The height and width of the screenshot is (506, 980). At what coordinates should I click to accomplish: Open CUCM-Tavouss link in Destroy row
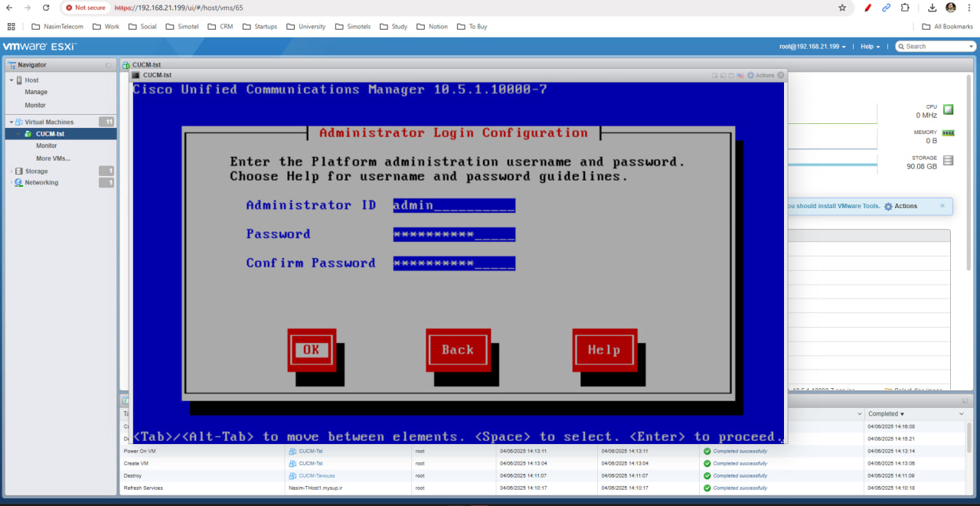click(316, 475)
